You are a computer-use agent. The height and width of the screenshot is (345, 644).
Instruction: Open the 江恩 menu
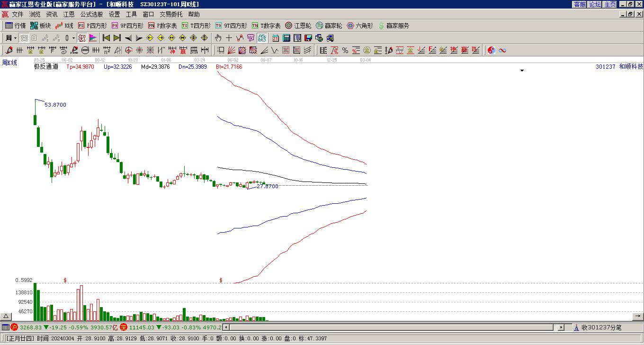(x=69, y=14)
